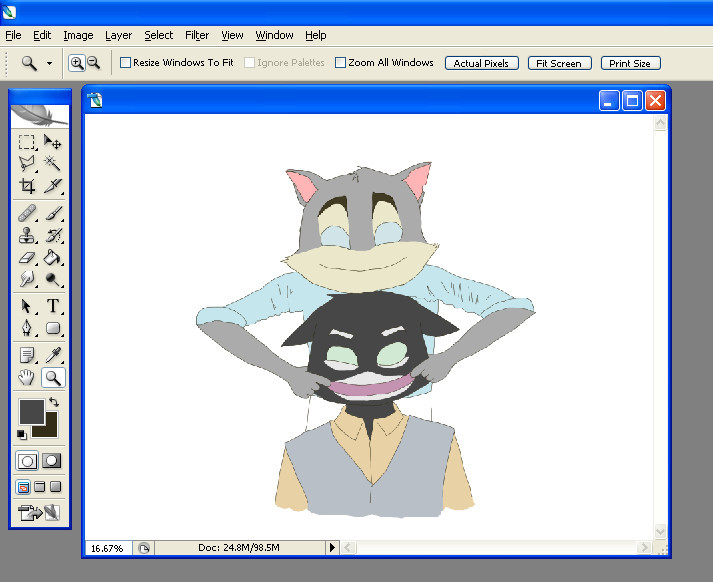
Task: Click the Zoom In mode icon
Action: pos(77,63)
